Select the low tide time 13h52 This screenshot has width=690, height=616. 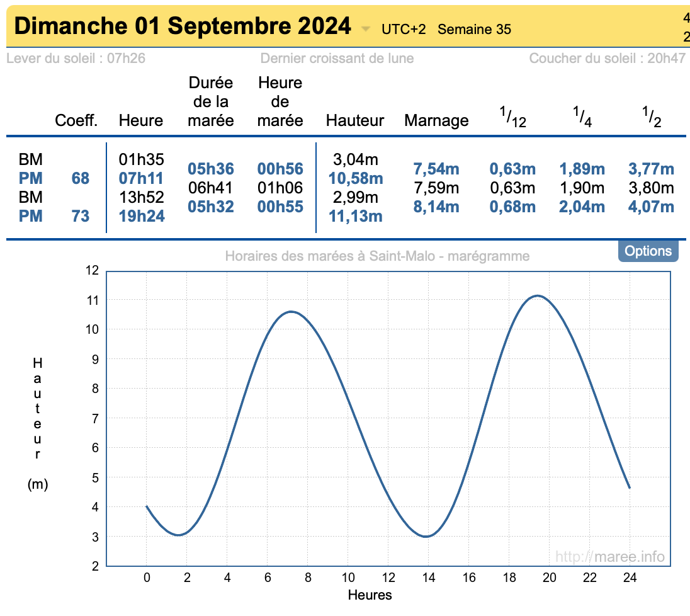pos(141,197)
